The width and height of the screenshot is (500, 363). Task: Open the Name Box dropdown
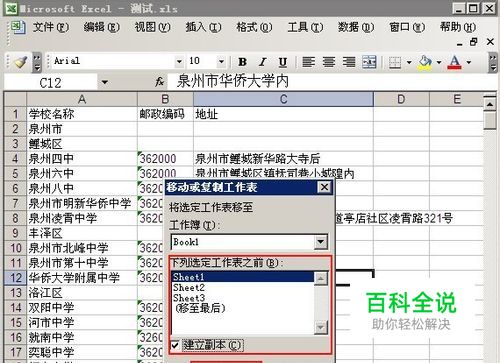pyautogui.click(x=105, y=82)
